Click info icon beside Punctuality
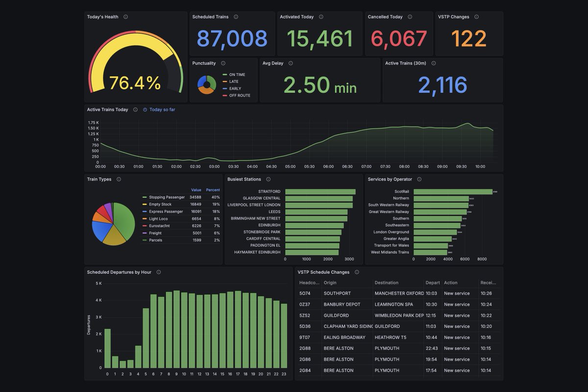 coord(223,63)
